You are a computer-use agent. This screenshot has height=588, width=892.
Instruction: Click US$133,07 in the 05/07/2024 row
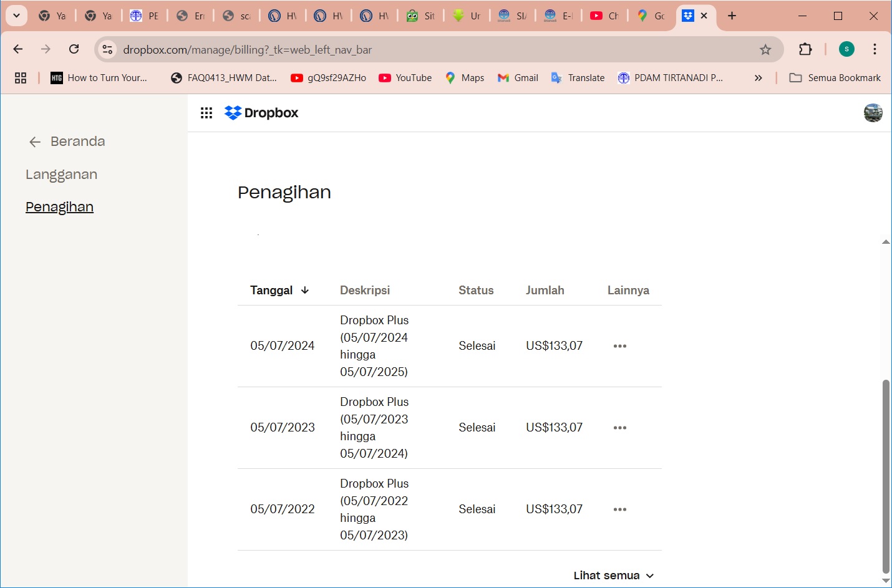(x=554, y=346)
